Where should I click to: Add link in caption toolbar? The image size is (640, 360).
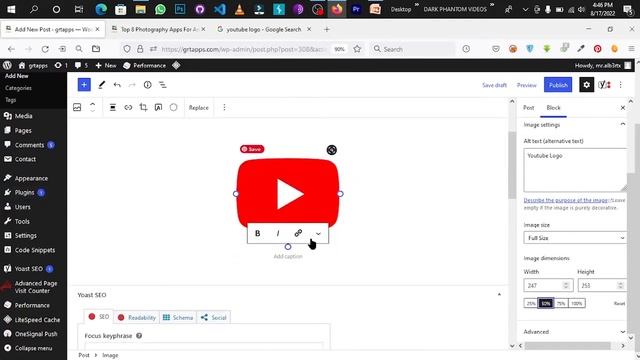(298, 233)
